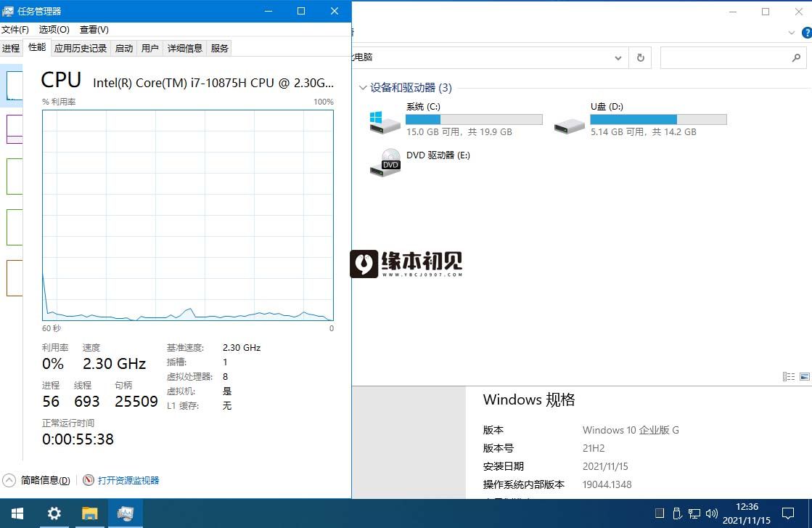Image resolution: width=812 pixels, height=528 pixels.
Task: Click the C: drive usage bar
Action: tap(474, 119)
